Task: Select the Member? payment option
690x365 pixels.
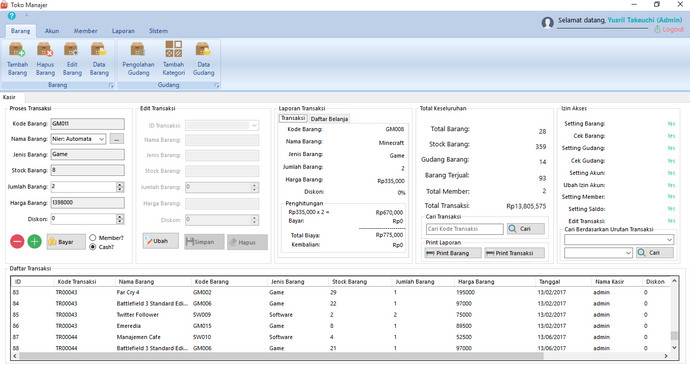Action: coord(92,238)
